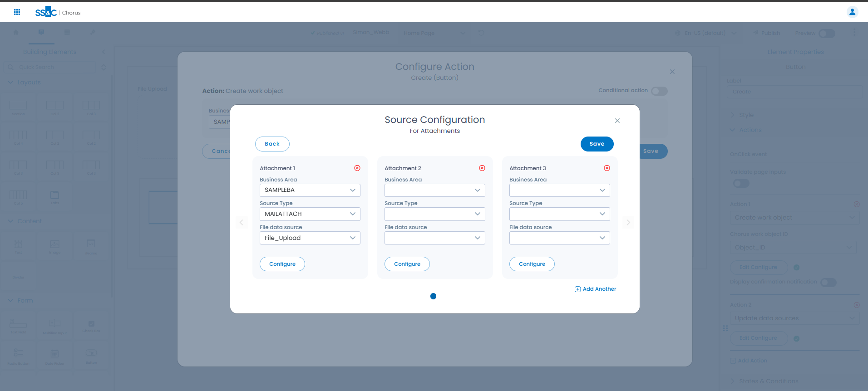868x391 pixels.
Task: Open the Building Elements tab icon
Action: coord(41,32)
